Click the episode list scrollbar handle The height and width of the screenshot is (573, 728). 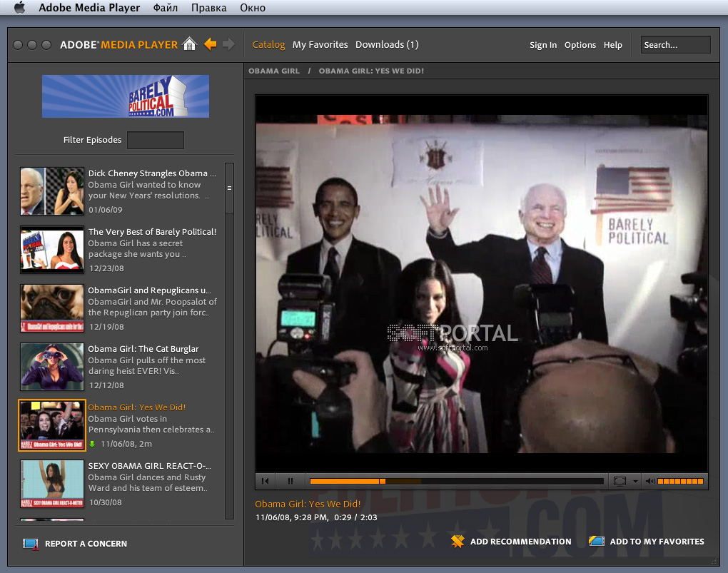pyautogui.click(x=229, y=188)
